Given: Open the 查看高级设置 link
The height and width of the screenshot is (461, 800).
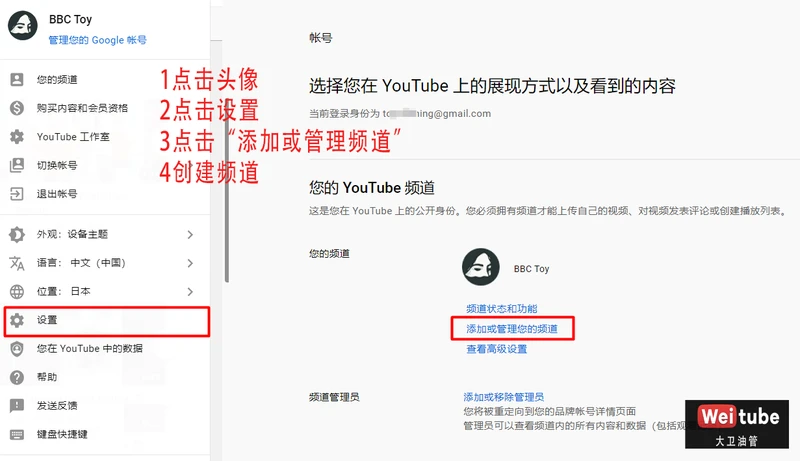Looking at the screenshot, I should (x=496, y=349).
